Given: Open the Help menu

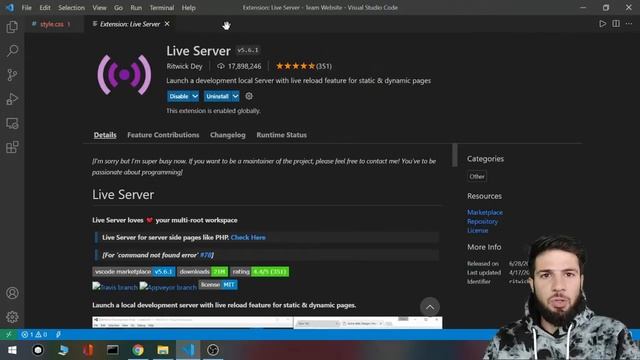Looking at the screenshot, I should coord(189,8).
